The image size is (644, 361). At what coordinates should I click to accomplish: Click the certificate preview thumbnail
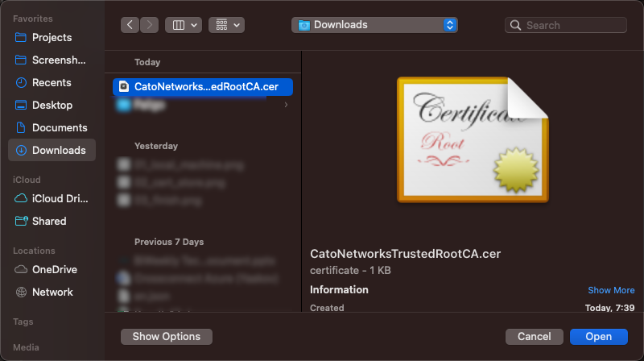point(473,139)
